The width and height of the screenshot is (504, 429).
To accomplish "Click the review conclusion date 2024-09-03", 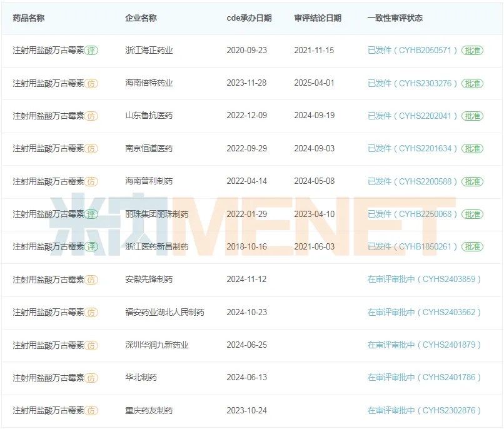I will [x=315, y=149].
